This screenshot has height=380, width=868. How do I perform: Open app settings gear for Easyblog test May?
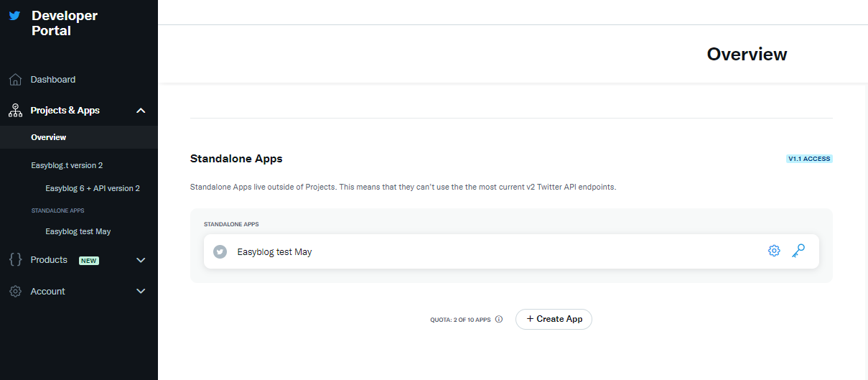774,251
